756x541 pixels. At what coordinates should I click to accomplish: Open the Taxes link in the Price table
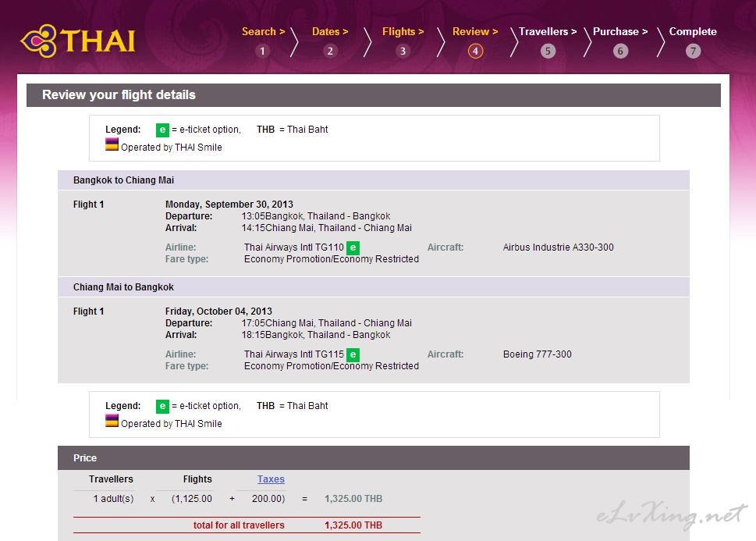coord(271,479)
